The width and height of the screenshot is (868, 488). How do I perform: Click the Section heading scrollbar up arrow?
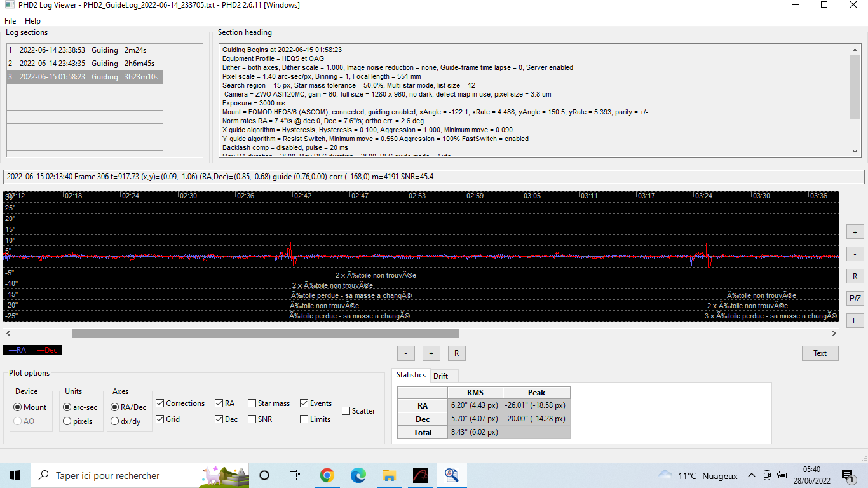pos(855,50)
